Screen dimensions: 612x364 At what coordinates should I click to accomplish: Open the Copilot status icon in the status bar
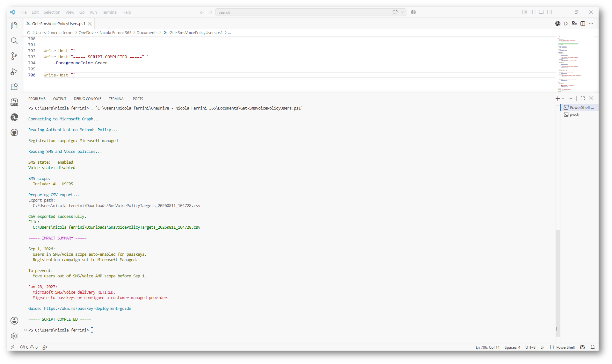[582, 347]
